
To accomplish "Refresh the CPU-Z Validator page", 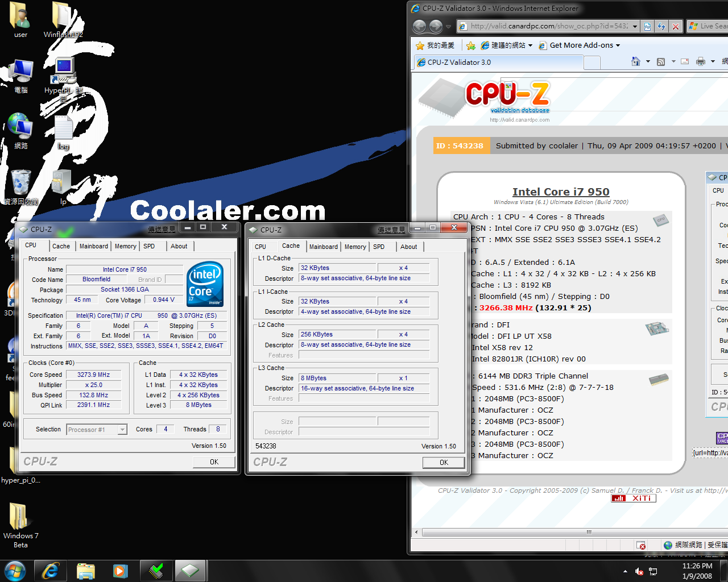I will coord(661,26).
